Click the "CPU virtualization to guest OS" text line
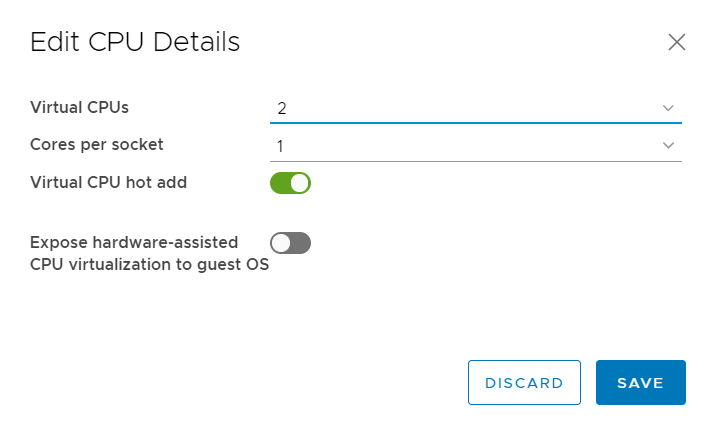This screenshot has width=710, height=431. click(150, 265)
